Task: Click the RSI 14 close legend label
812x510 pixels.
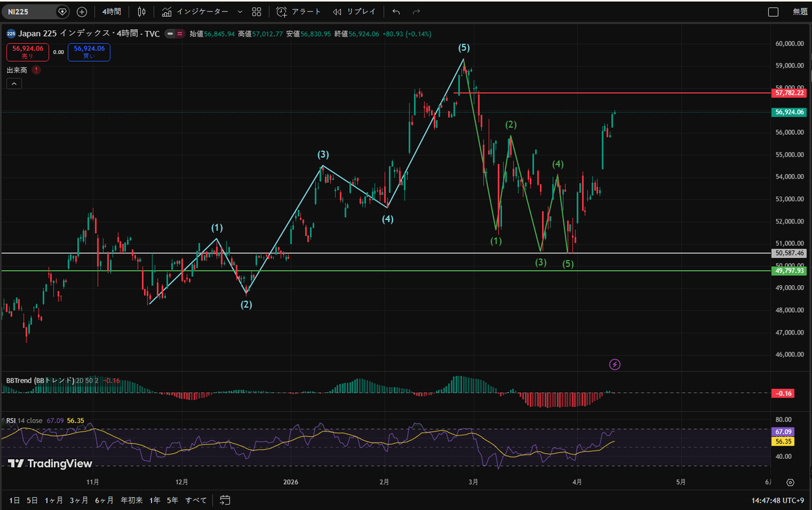Action: (x=24, y=421)
